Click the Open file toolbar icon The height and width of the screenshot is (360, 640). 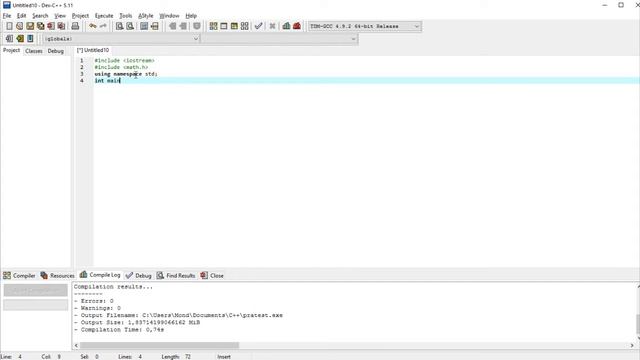[x=20, y=26]
